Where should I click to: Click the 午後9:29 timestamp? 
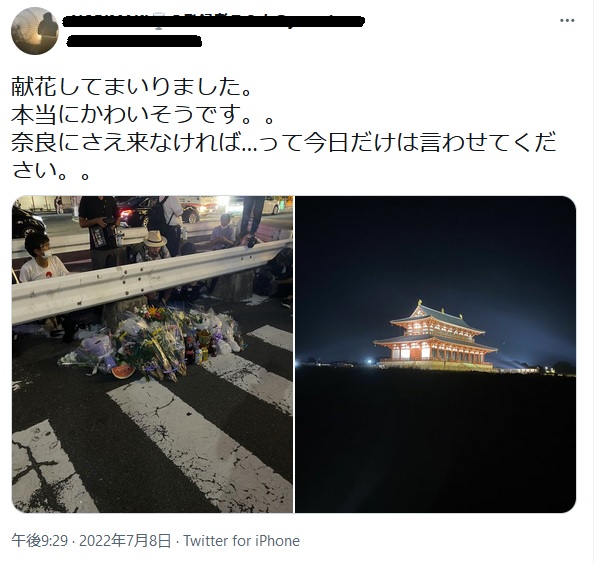[x=39, y=541]
